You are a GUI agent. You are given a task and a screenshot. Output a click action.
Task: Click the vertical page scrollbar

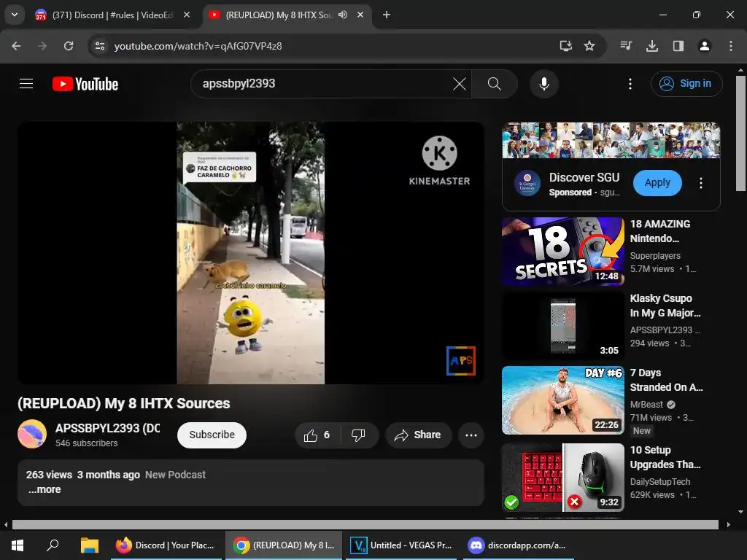[740, 133]
